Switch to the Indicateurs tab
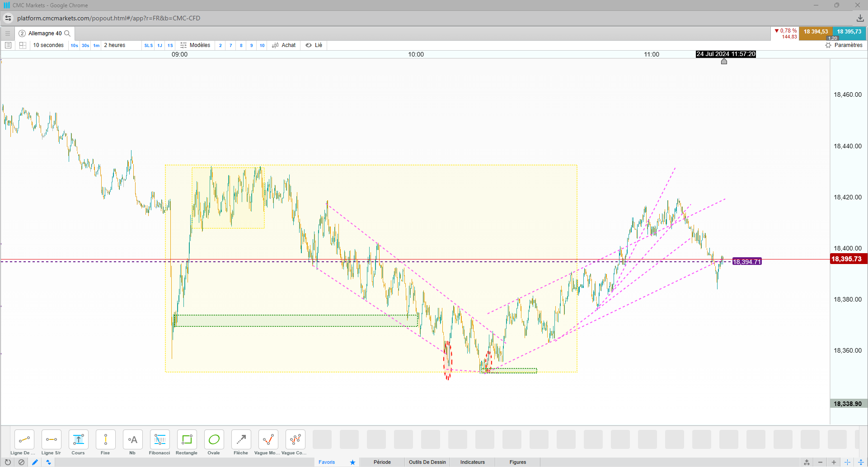Screen dimensions: 868x467 [x=473, y=462]
